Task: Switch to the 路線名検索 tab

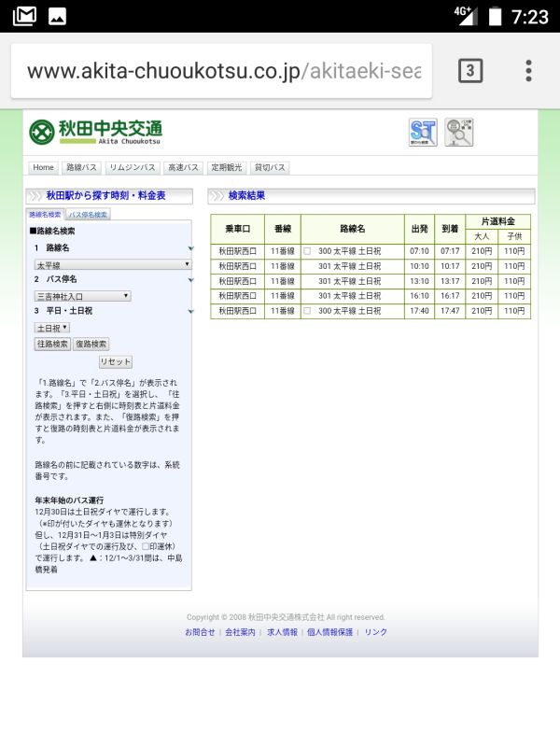Action: click(x=45, y=215)
